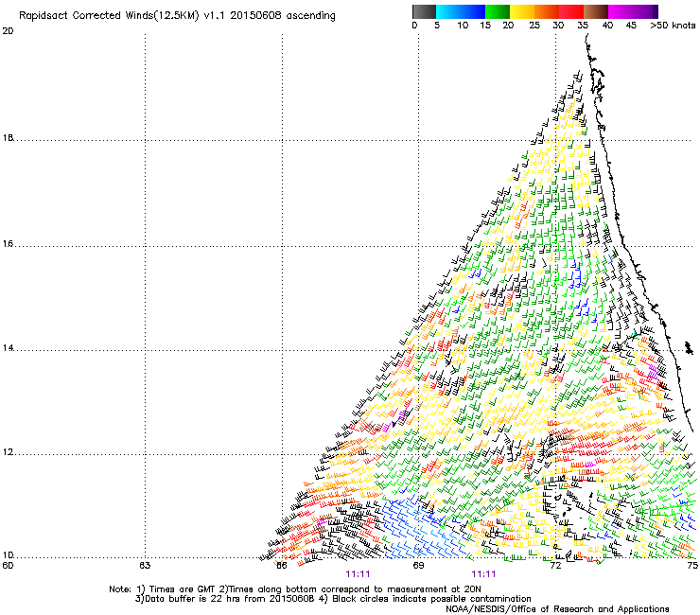Click the longitude label '60'
Viewport: 700px width, 615px height.
click(x=8, y=566)
